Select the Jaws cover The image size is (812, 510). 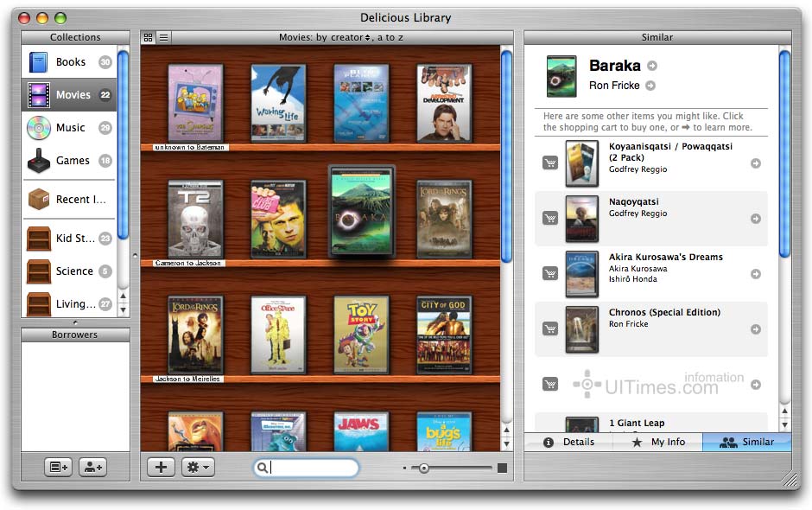click(x=361, y=431)
